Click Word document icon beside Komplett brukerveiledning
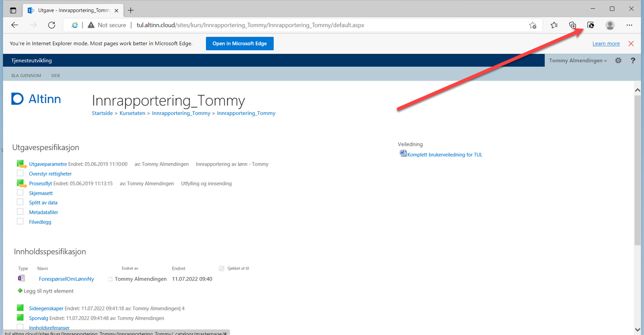Screen dimensions: 644x335 point(403,154)
